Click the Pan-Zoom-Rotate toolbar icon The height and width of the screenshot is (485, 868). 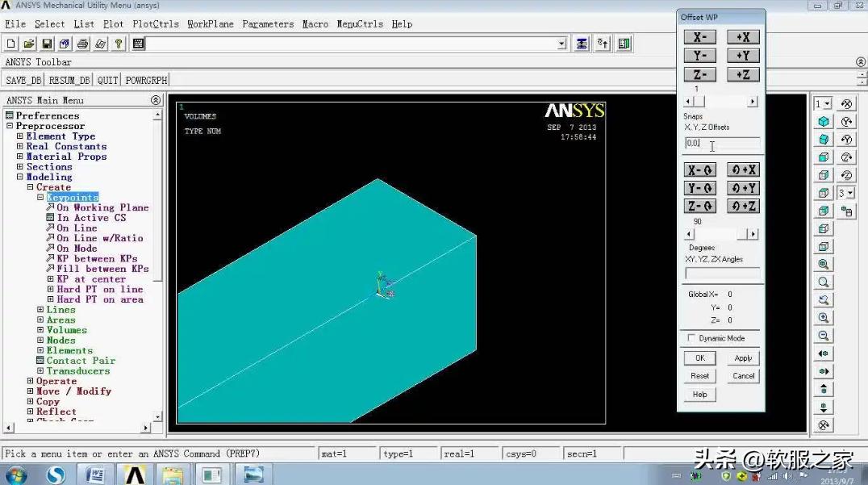tap(65, 44)
